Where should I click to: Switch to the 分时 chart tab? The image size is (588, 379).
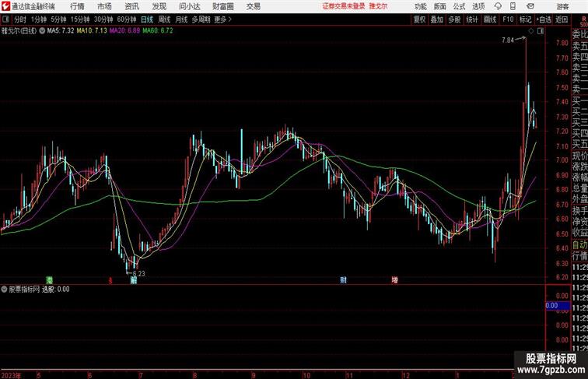point(20,19)
